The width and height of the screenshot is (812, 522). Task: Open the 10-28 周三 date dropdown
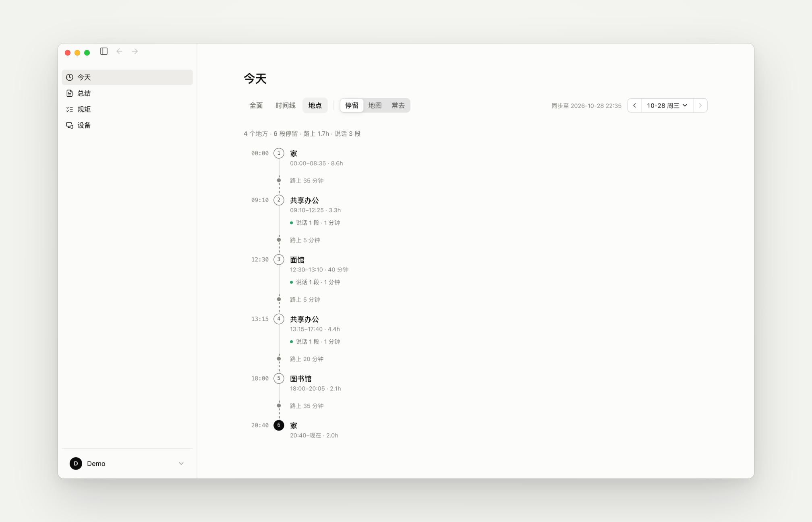coord(667,106)
